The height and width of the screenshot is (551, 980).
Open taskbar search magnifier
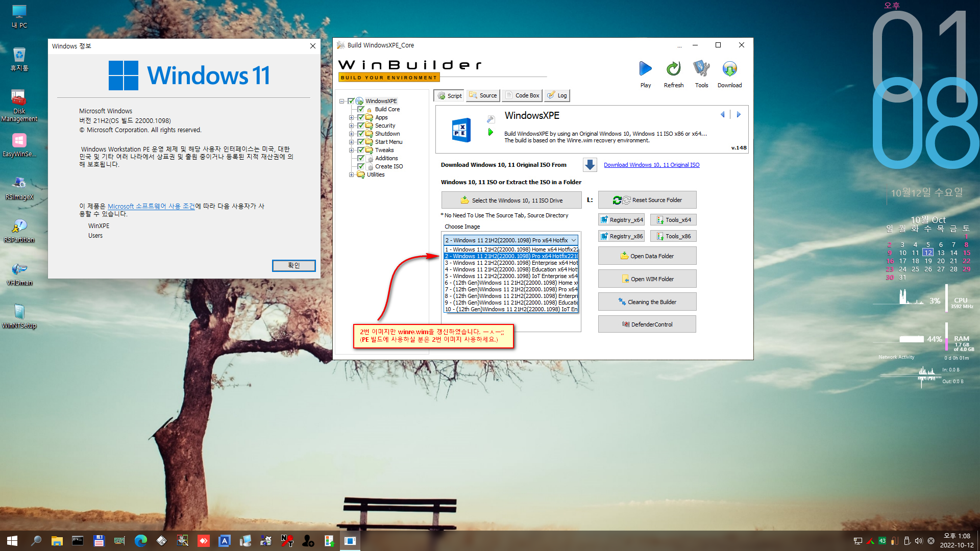[x=36, y=541]
